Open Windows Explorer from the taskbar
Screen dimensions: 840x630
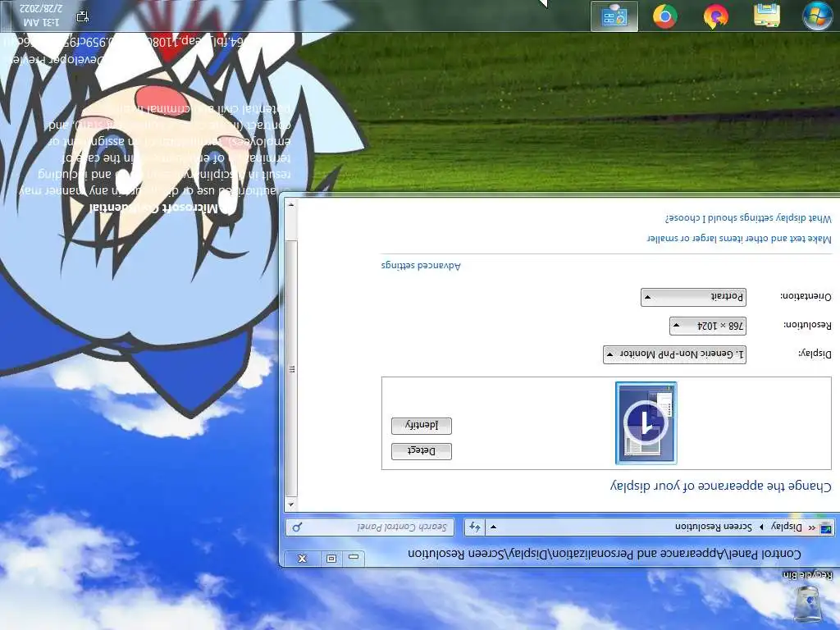pos(767,16)
